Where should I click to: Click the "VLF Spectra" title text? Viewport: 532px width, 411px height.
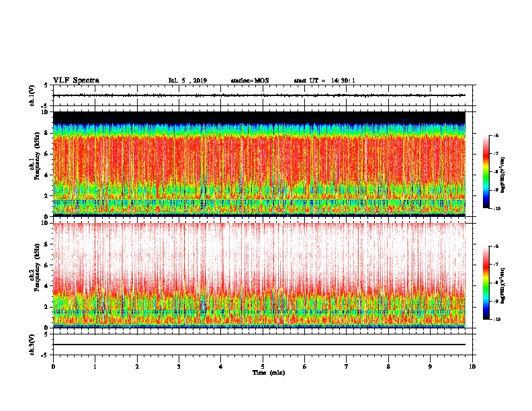coord(76,81)
